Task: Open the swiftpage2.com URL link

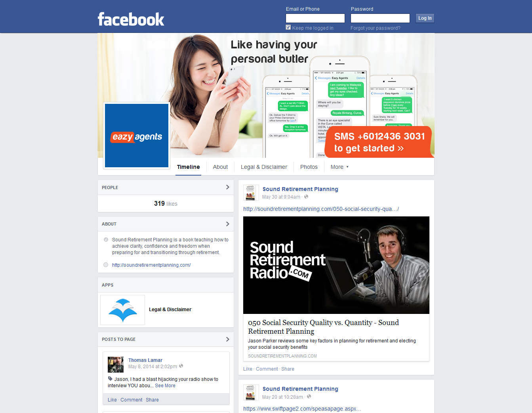Action: 302,409
